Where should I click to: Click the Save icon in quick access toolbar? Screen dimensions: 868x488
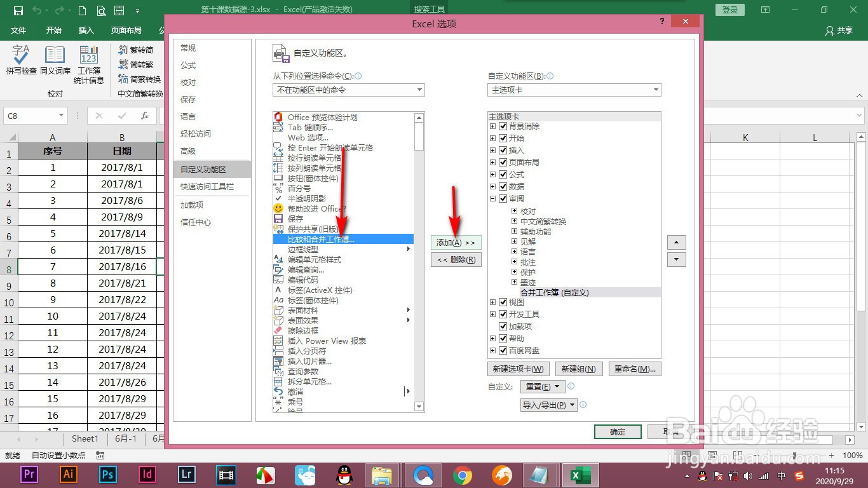click(x=18, y=10)
